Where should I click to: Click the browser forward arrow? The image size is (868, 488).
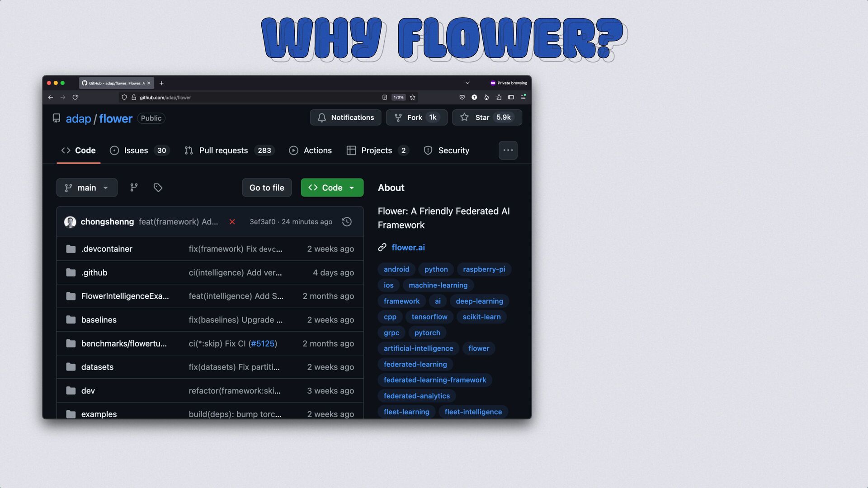[63, 97]
